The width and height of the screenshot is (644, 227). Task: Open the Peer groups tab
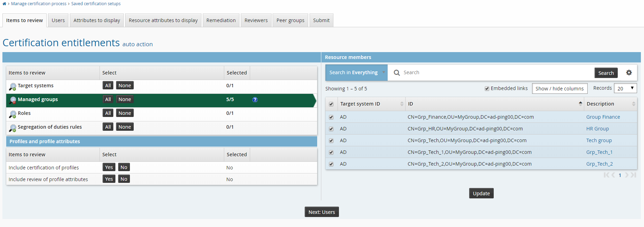(x=290, y=20)
